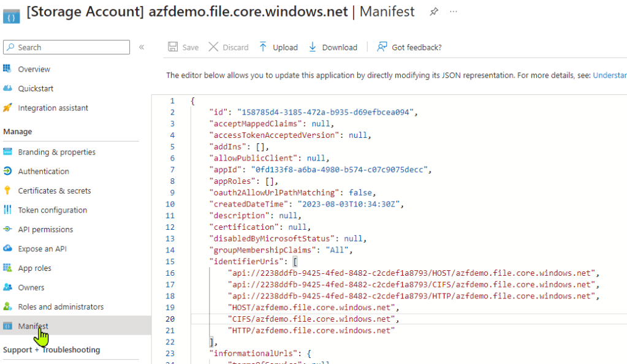Click the Integration assistant rocket icon
This screenshot has width=627, height=364.
click(8, 108)
